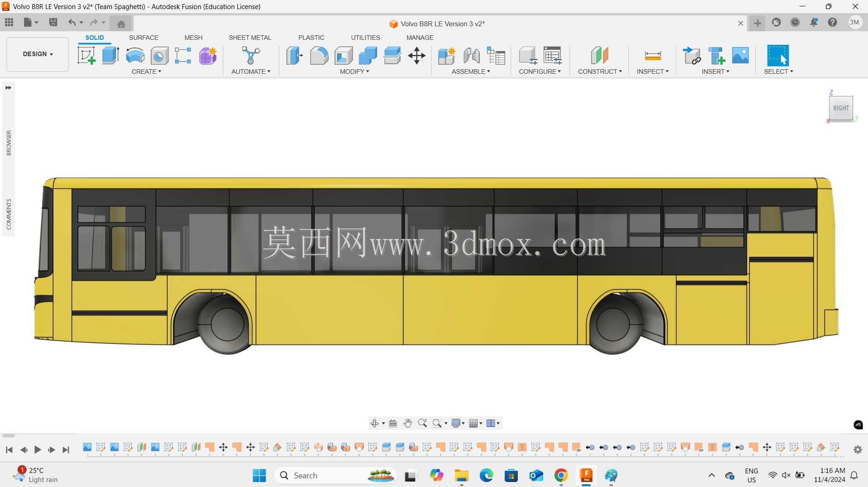Select the Joint tool

point(472,56)
